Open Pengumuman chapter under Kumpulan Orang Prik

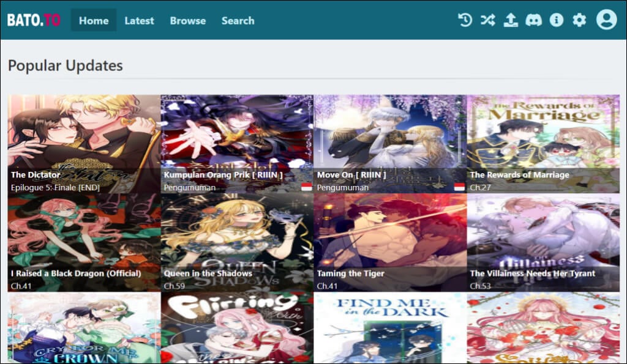[190, 187]
